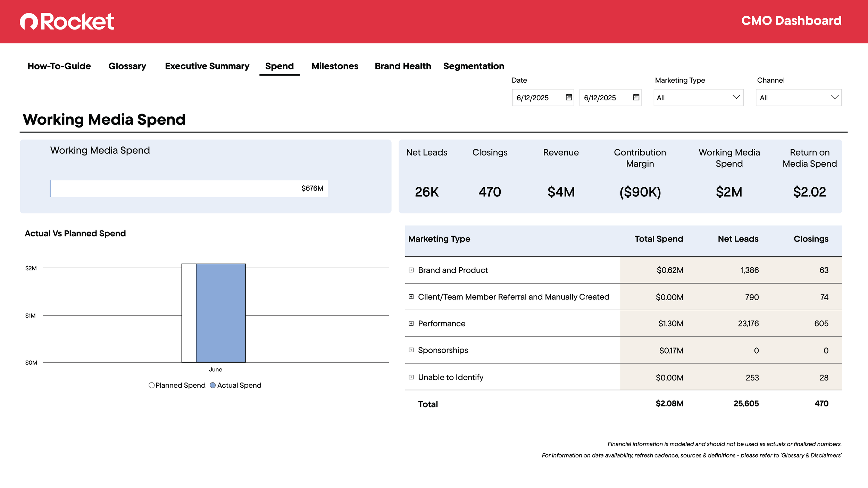
Task: Toggle the Actual Spend legend marker
Action: tap(213, 385)
